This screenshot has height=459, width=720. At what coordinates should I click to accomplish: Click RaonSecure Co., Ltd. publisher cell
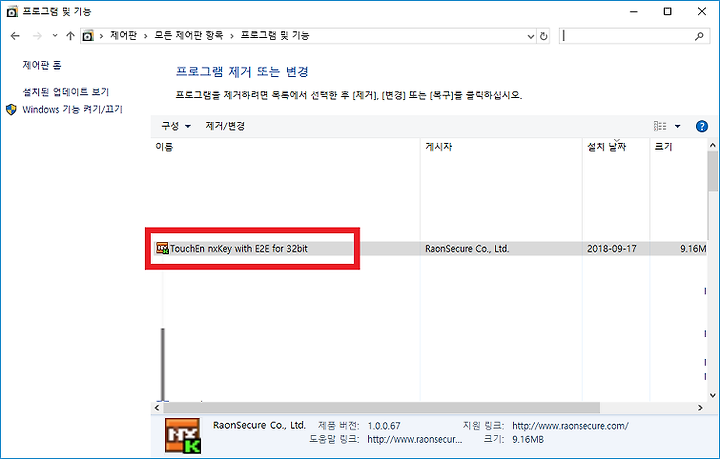(467, 249)
